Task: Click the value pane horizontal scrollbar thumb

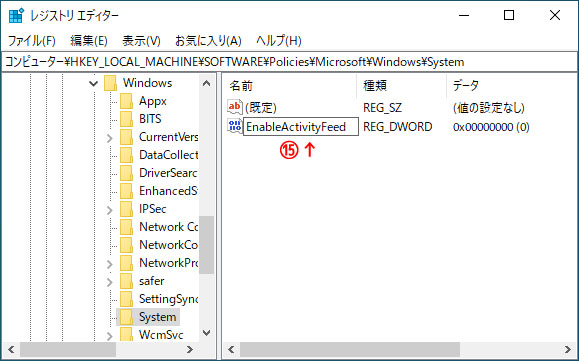Action: (350, 349)
